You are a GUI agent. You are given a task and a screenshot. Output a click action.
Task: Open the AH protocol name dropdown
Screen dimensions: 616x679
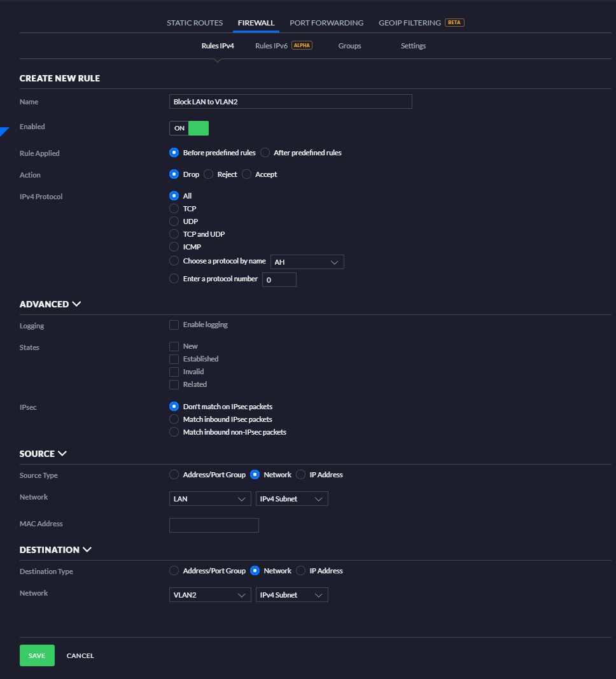click(307, 262)
